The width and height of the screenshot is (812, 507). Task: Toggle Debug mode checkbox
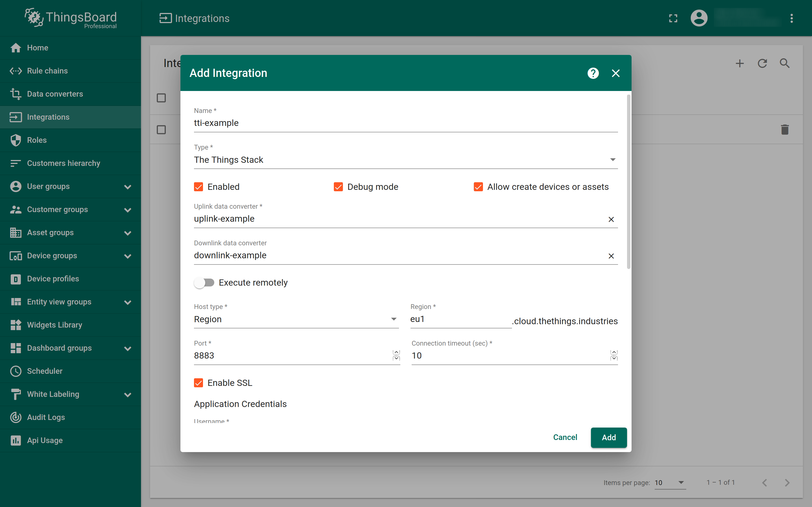coord(338,187)
